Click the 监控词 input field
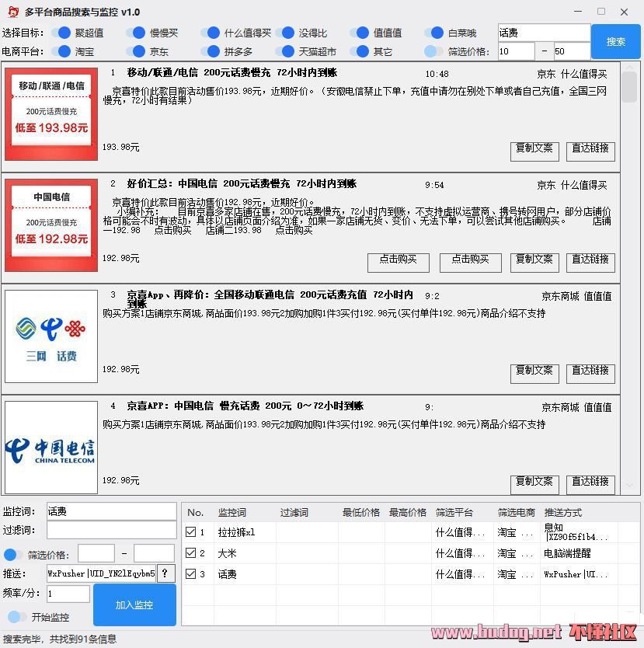Viewport: 644px width, 648px height. click(x=112, y=511)
